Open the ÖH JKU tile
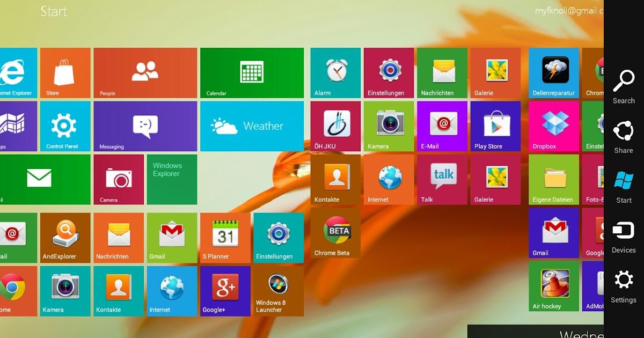The image size is (644, 338). click(x=335, y=126)
